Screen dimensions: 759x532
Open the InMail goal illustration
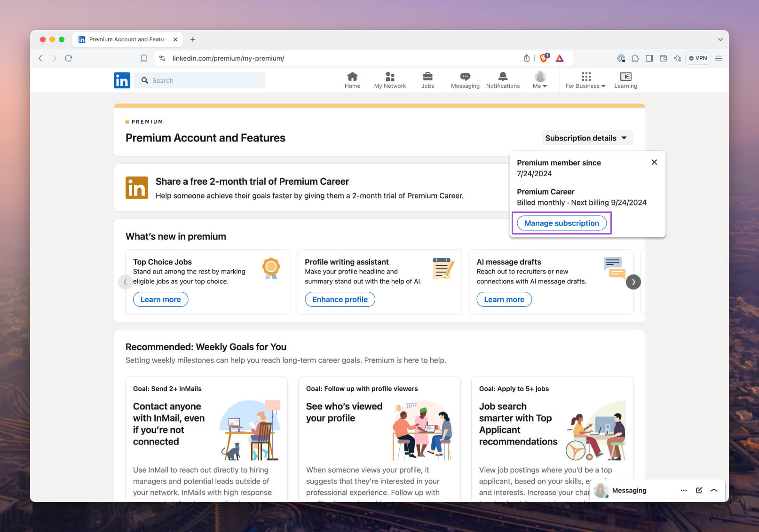click(x=250, y=430)
